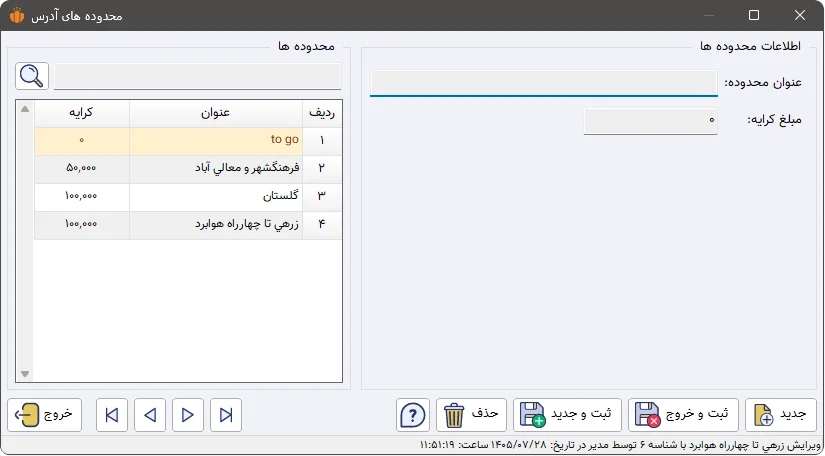Minimize the window
This screenshot has width=825, height=456.
tap(709, 15)
